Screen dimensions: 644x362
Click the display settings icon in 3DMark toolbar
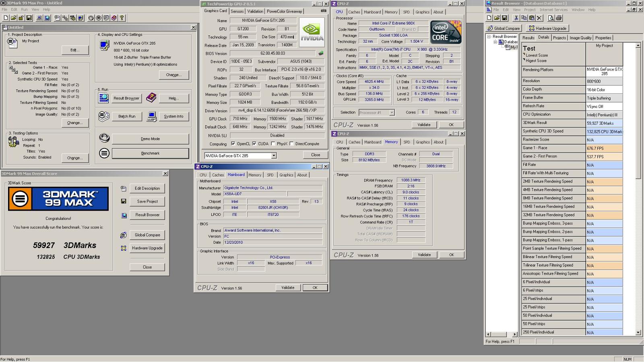(80, 18)
